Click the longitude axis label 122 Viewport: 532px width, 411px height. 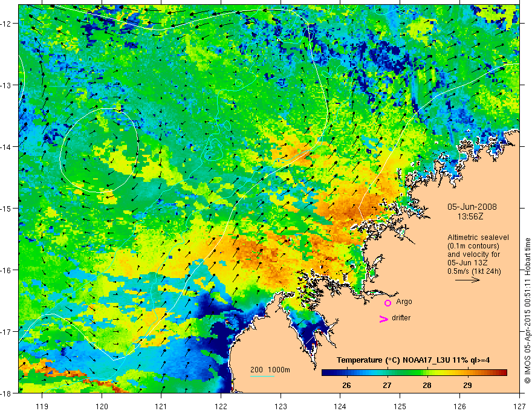pyautogui.click(x=221, y=406)
